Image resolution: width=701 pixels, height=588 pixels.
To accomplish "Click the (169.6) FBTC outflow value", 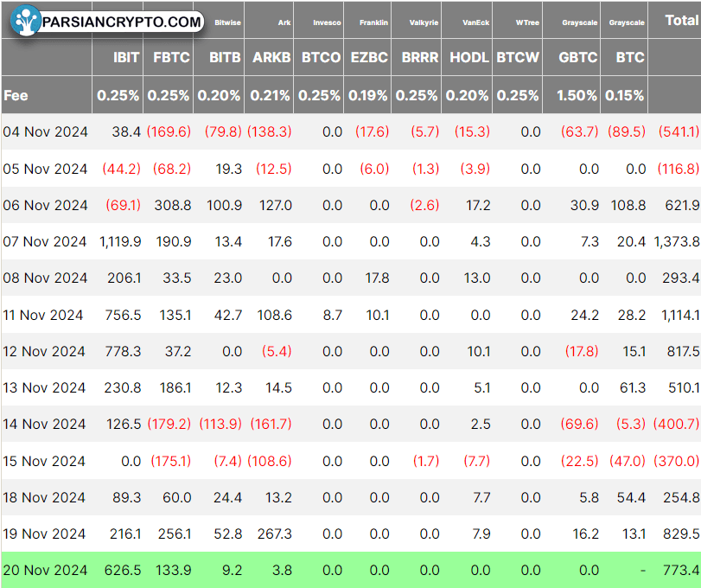I will point(169,132).
